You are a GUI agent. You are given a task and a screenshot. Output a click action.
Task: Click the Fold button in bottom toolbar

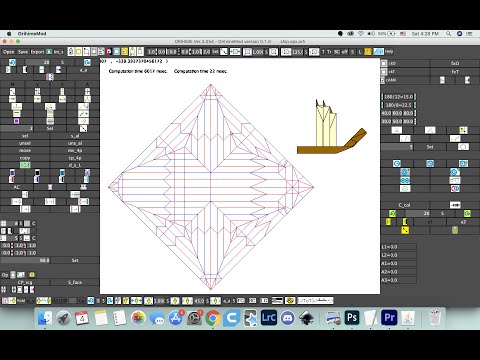pos(21,301)
